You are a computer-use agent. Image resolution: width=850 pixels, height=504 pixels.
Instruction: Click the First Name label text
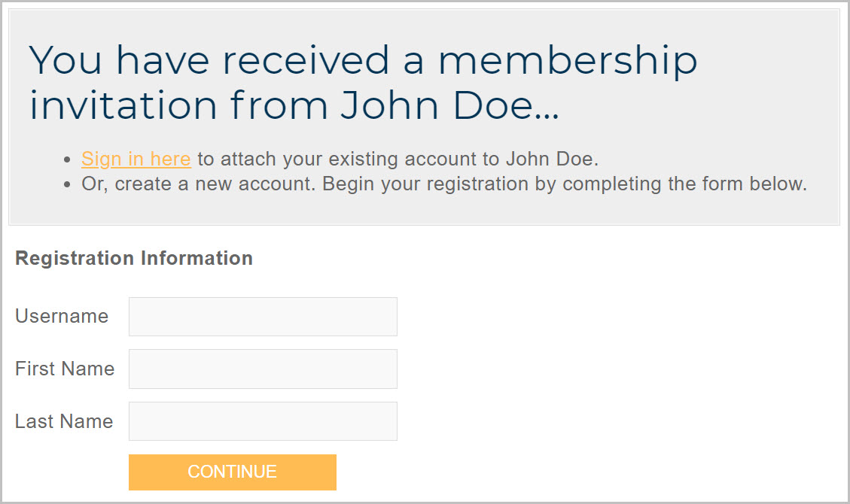click(65, 369)
